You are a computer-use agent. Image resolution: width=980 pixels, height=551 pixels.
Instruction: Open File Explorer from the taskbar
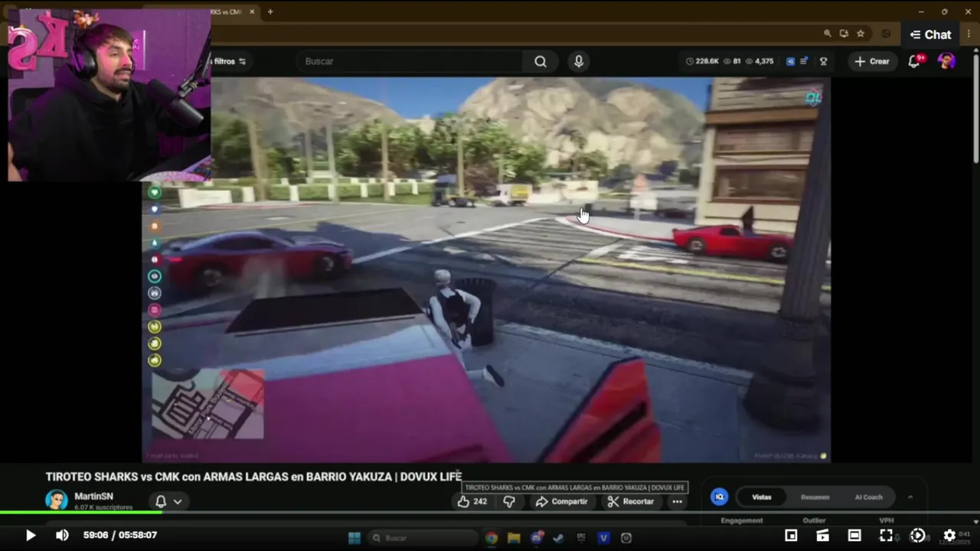click(514, 538)
